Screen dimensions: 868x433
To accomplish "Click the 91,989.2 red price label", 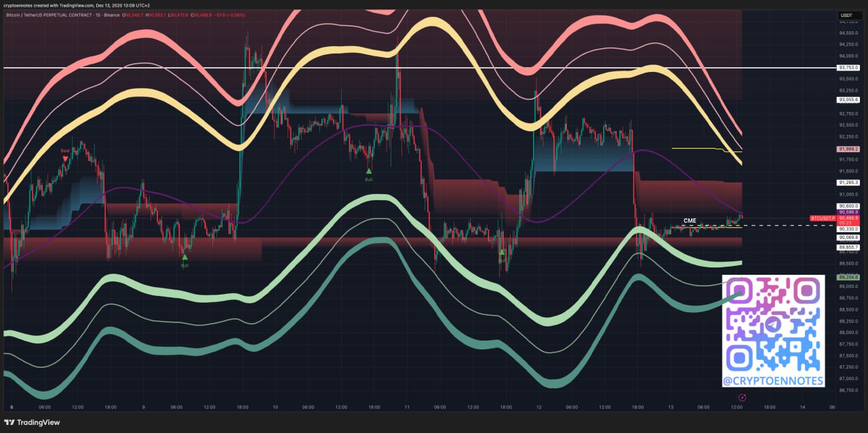I will pos(848,149).
